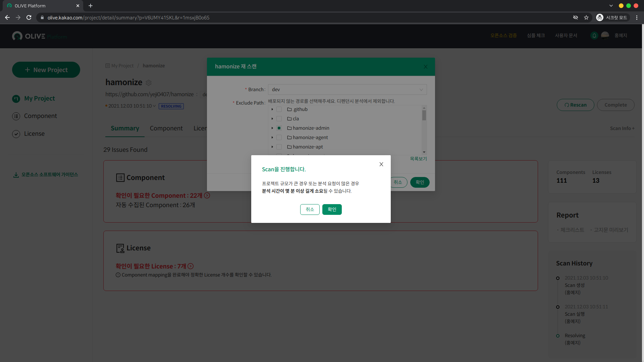Open the Branch dropdown showing dev

347,89
